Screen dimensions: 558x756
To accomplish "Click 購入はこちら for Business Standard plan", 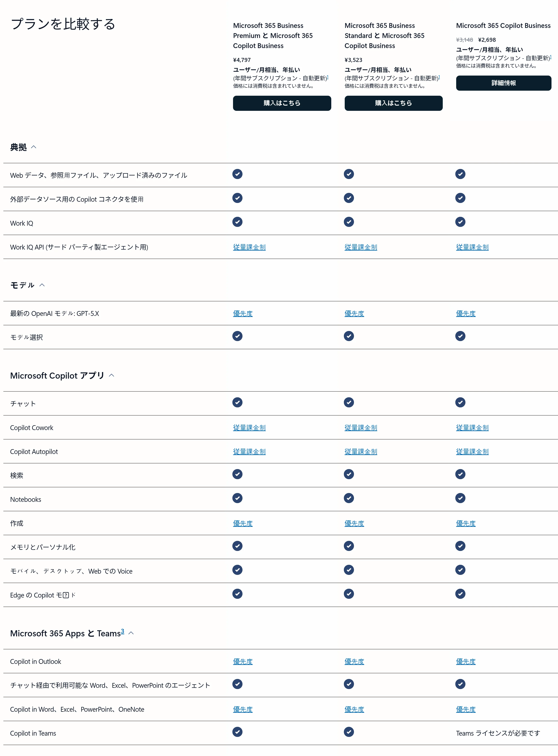I will pos(393,103).
